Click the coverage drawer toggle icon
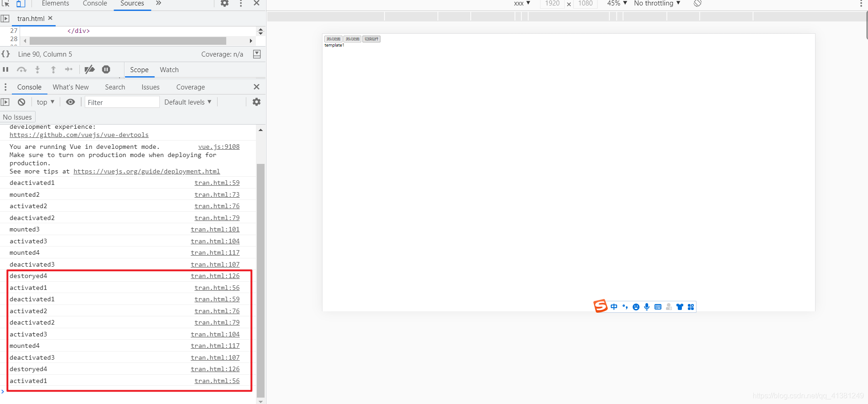This screenshot has height=404, width=868. pos(257,54)
